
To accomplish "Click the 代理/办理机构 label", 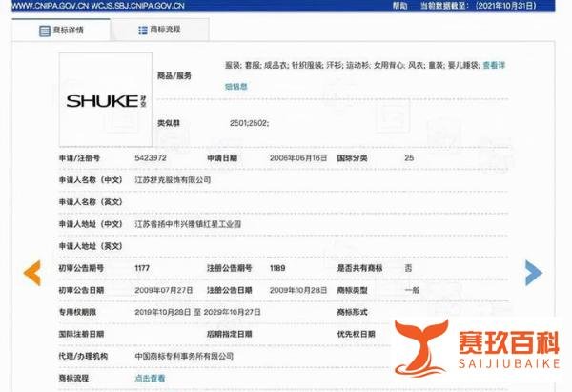I will click(x=83, y=356).
